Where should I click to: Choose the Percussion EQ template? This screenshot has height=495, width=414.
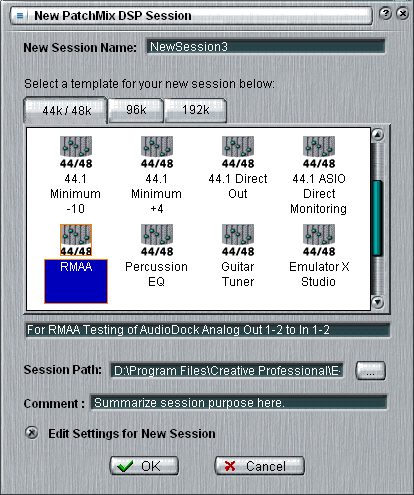[157, 240]
